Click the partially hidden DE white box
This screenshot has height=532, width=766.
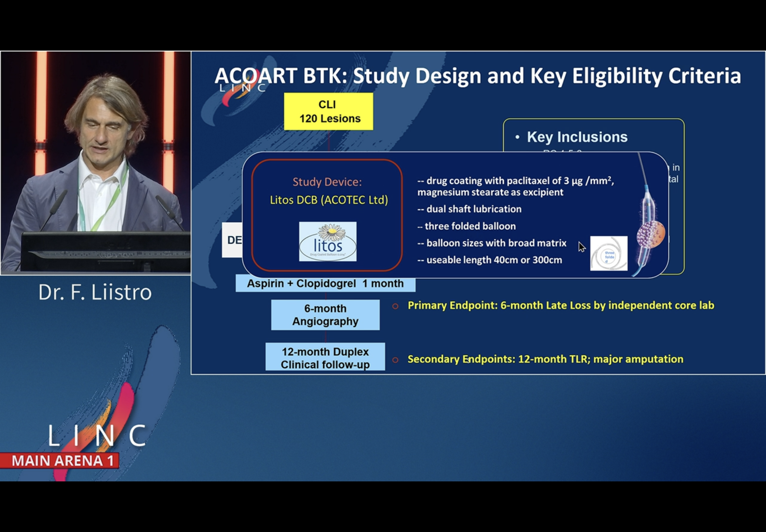(x=232, y=240)
